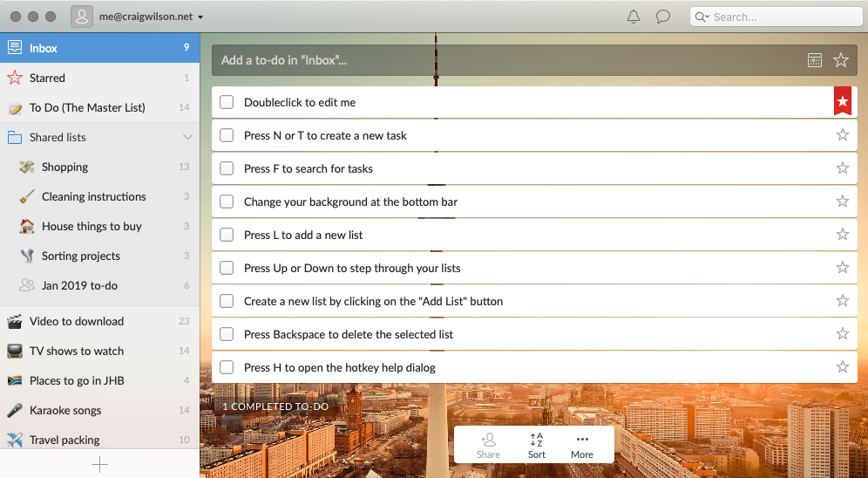Image resolution: width=868 pixels, height=478 pixels.
Task: Click the due date calendar icon in add bar
Action: click(x=815, y=60)
